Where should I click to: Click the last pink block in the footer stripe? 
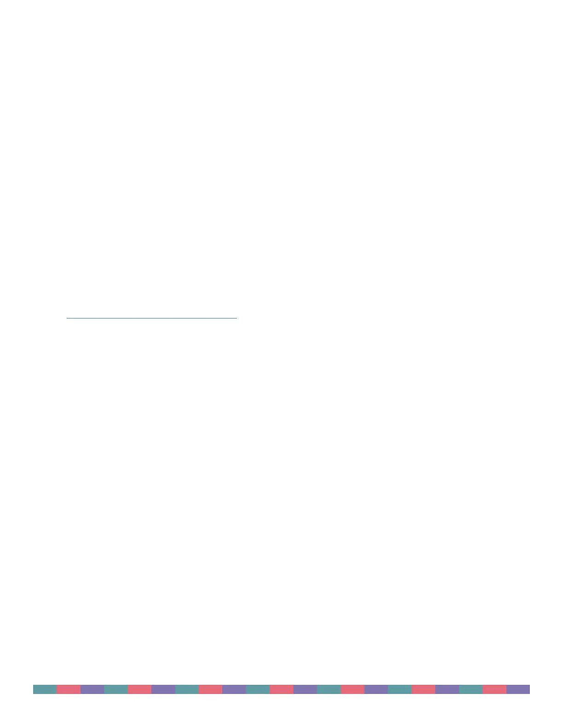coord(494,689)
